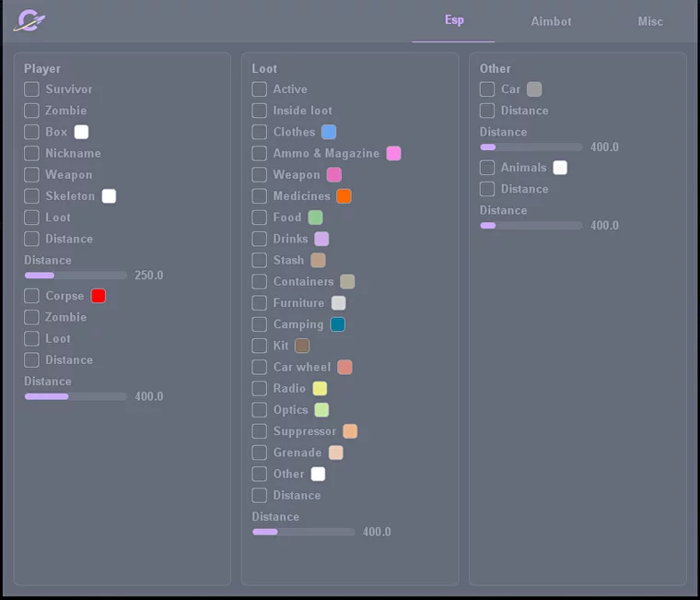Enable the Skeleton checkbox
The image size is (700, 600).
pyautogui.click(x=31, y=196)
